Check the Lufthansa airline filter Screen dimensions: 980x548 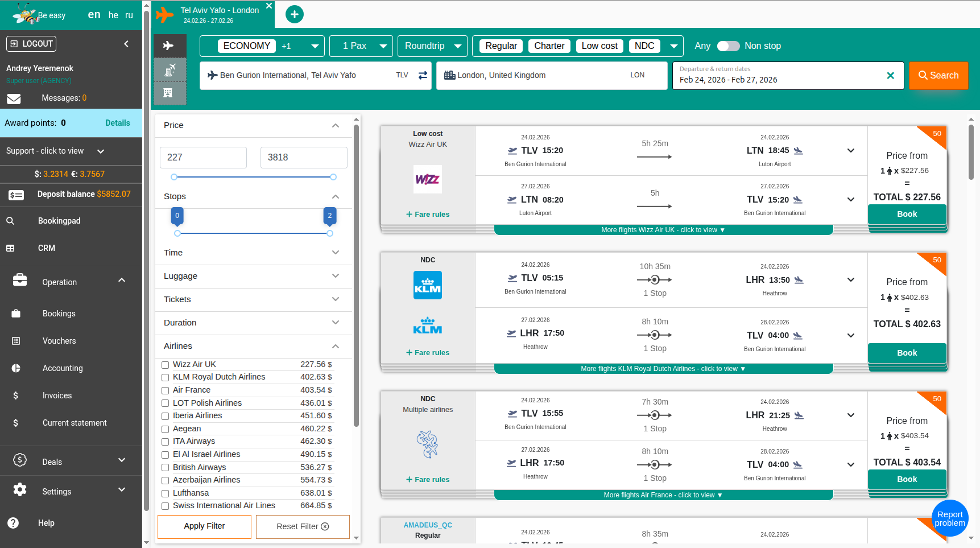pyautogui.click(x=165, y=493)
